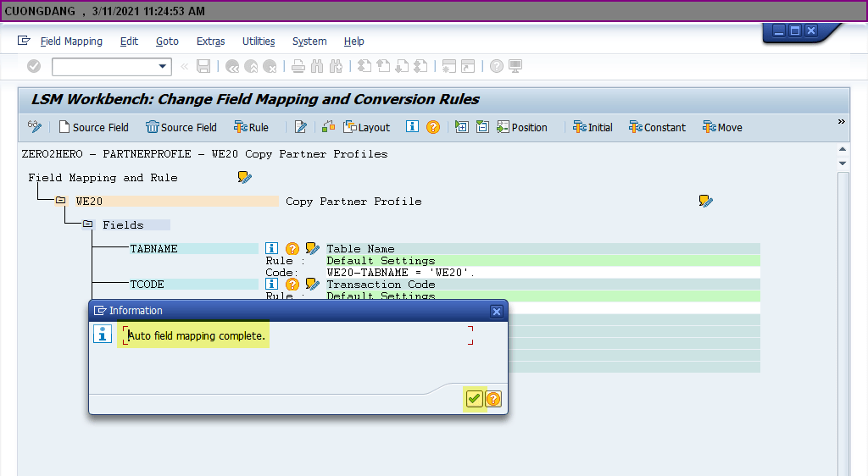
Task: Collapse the Fields folder node
Action: point(87,224)
